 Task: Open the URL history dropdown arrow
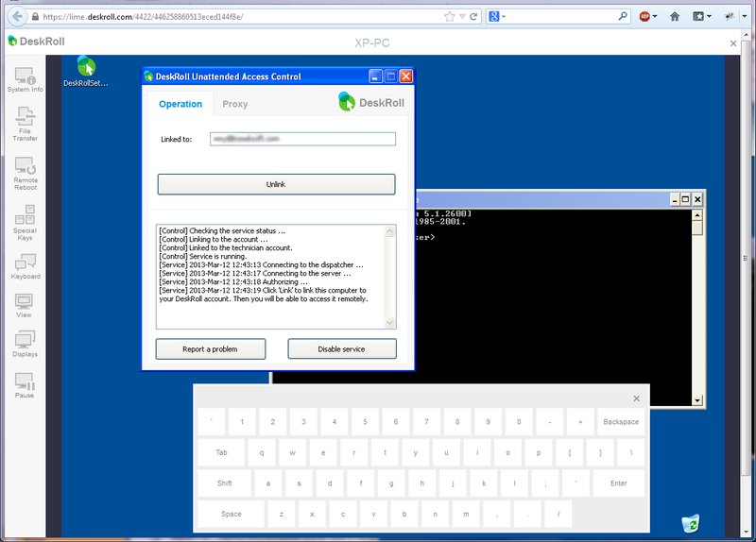point(462,16)
